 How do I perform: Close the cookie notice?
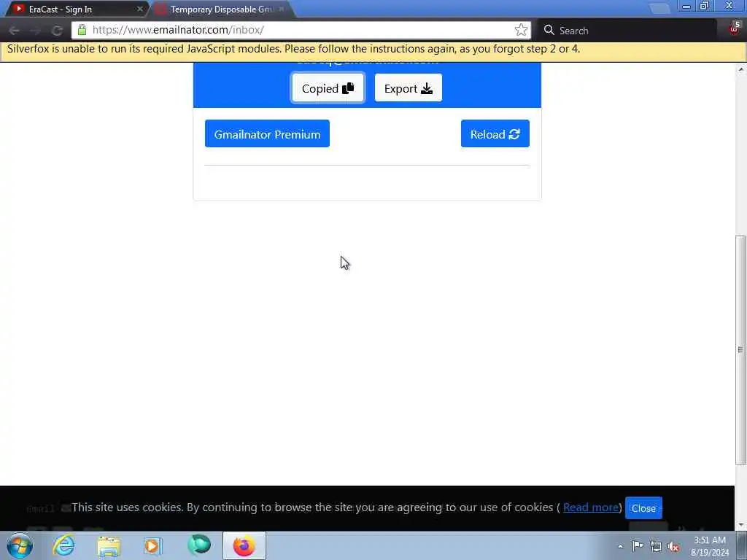643,508
